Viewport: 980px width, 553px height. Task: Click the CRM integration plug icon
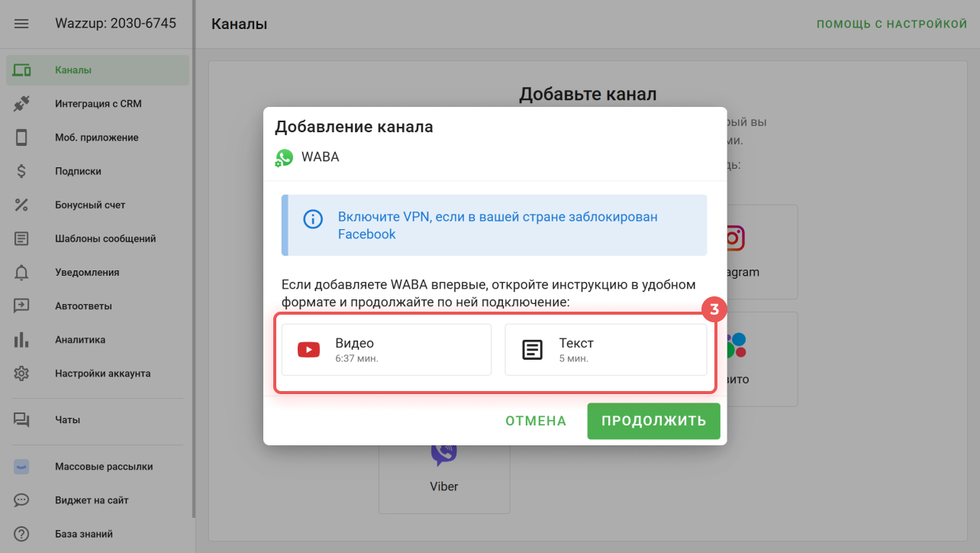[21, 104]
